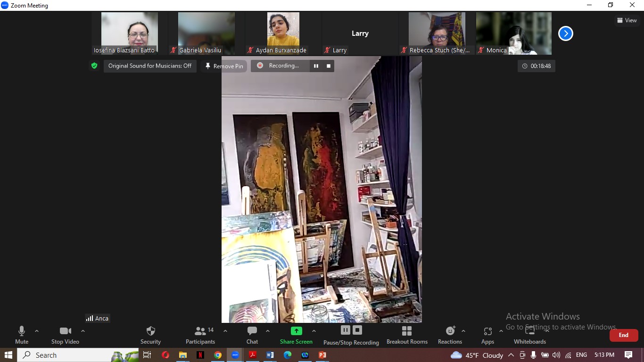
Task: Click the 00:18:48 meeting timer
Action: [537, 66]
